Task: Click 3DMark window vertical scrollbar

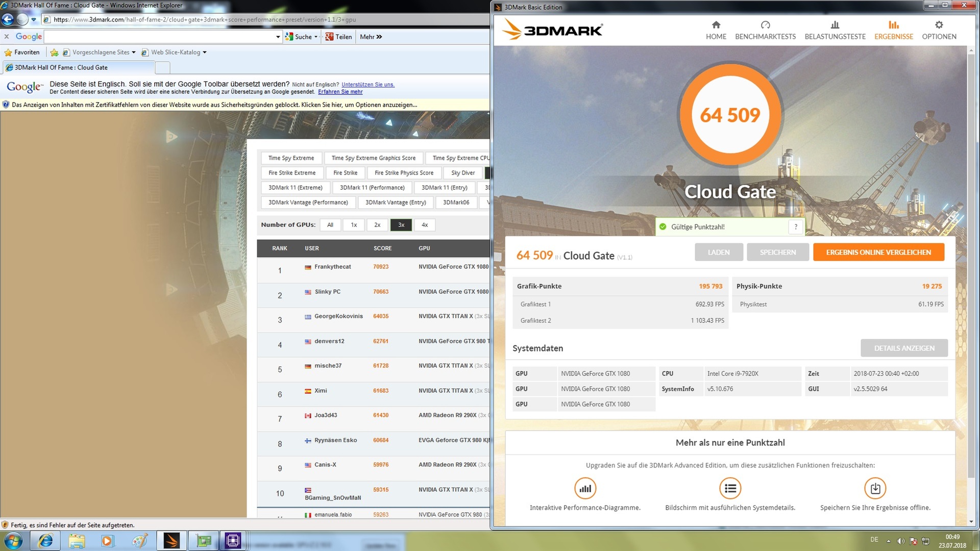Action: coord(971,265)
